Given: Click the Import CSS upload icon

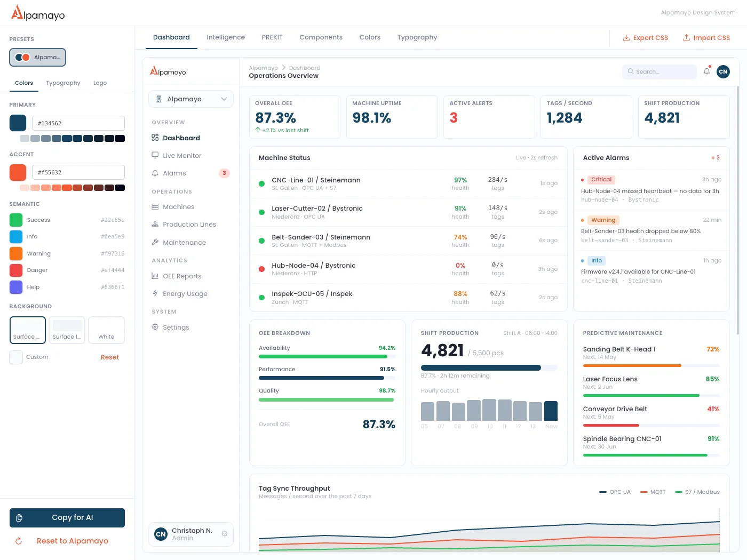Looking at the screenshot, I should coord(687,38).
